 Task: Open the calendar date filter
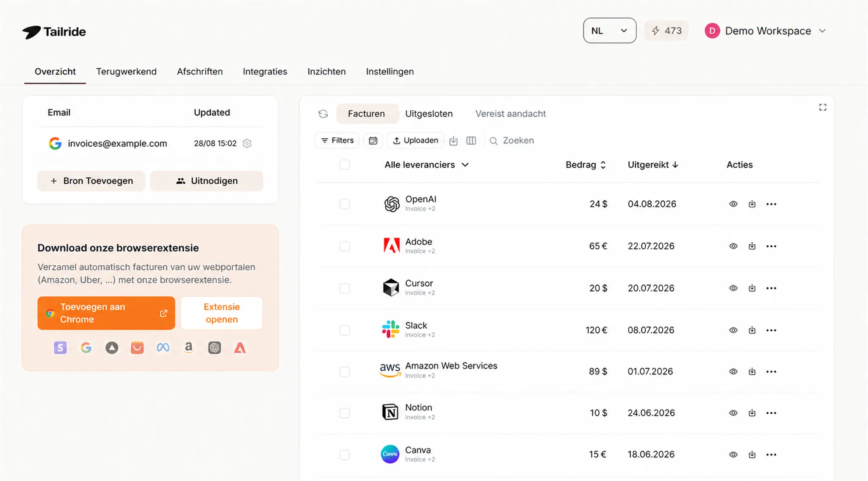373,141
